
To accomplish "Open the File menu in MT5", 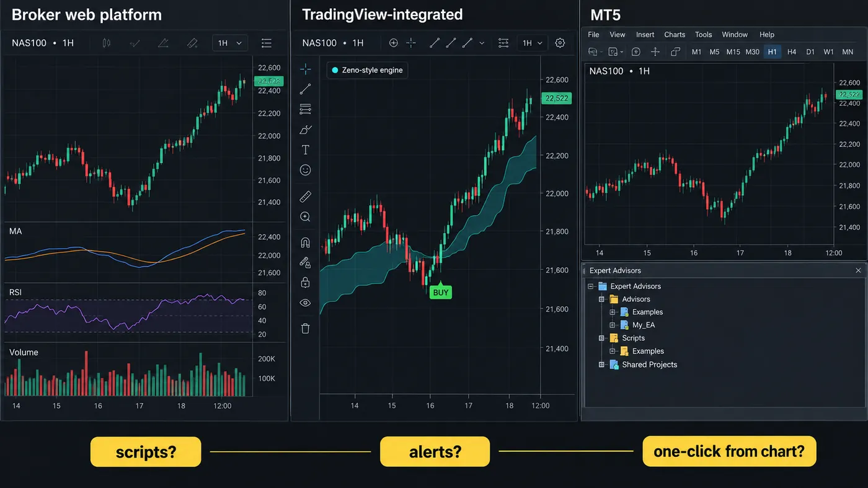I will 593,35.
